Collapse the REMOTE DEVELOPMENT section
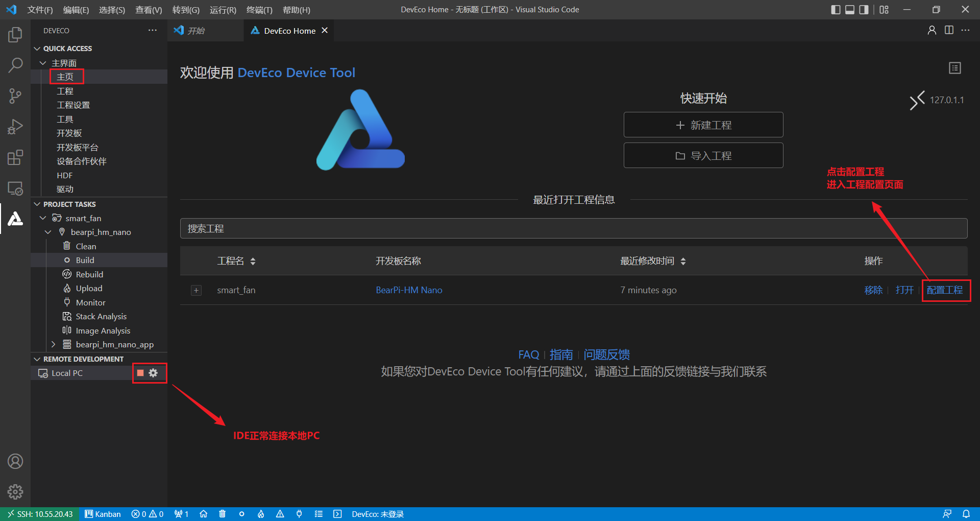This screenshot has height=521, width=980. (x=37, y=359)
